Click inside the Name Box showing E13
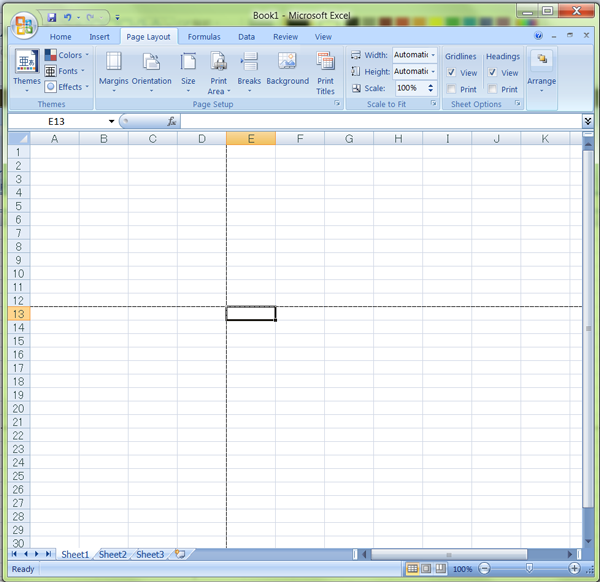This screenshot has width=600, height=582. [56, 122]
